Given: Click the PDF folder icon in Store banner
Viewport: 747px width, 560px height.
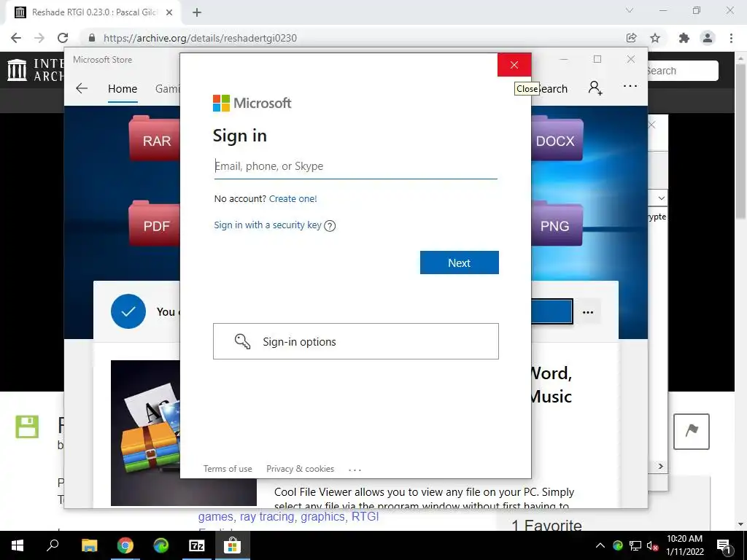Looking at the screenshot, I should pyautogui.click(x=155, y=223).
